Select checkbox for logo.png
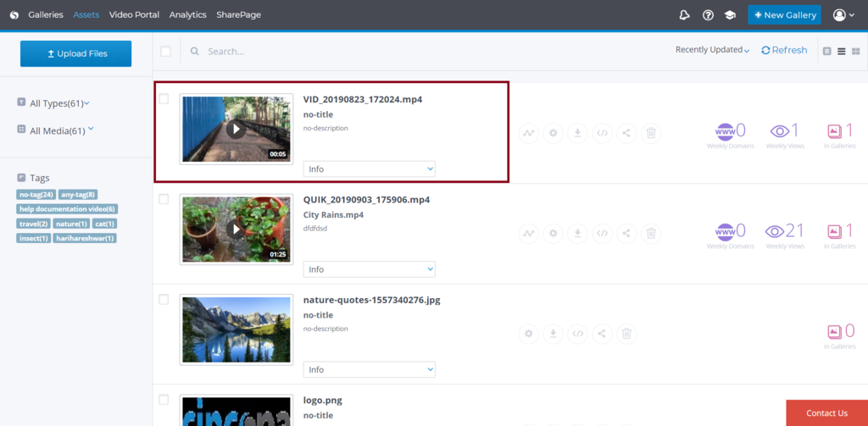The width and height of the screenshot is (868, 426). point(164,400)
